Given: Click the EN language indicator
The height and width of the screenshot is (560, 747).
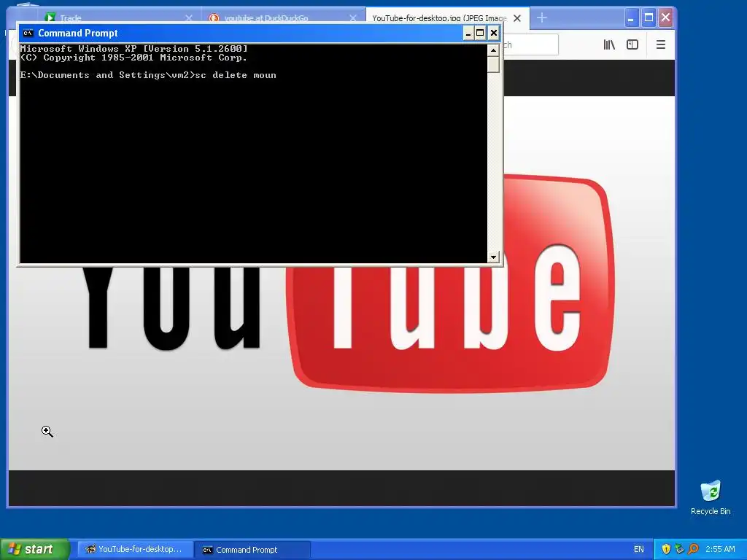Looking at the screenshot, I should (x=639, y=550).
